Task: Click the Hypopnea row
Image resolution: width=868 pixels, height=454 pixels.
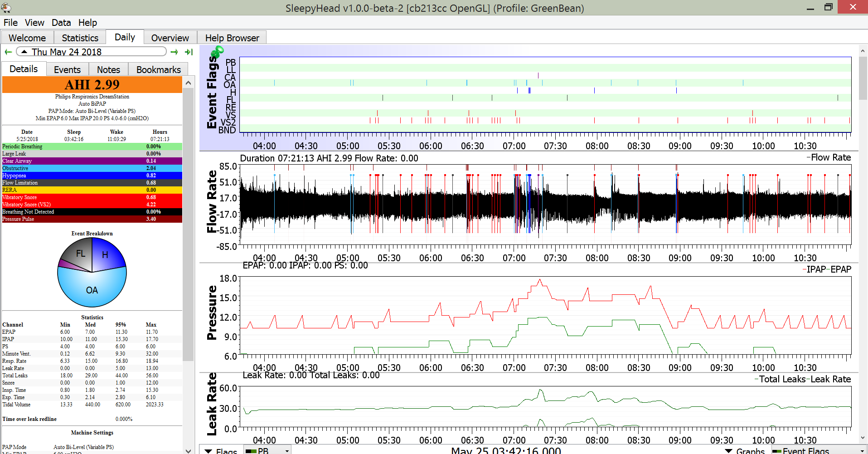Action: 92,176
